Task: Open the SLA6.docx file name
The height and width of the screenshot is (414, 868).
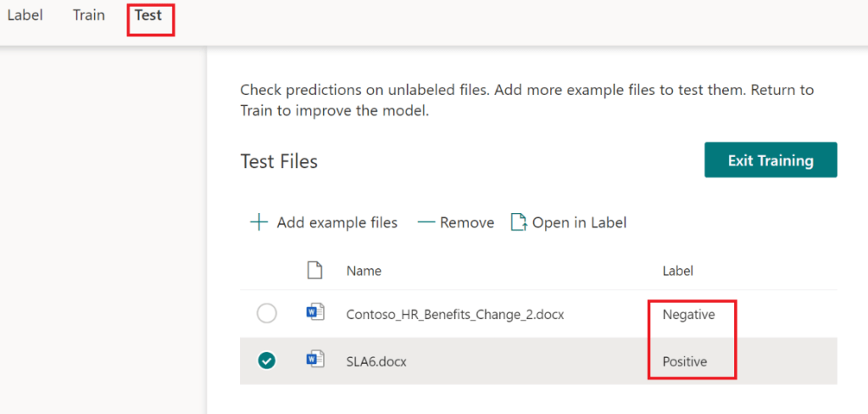Action: point(376,361)
